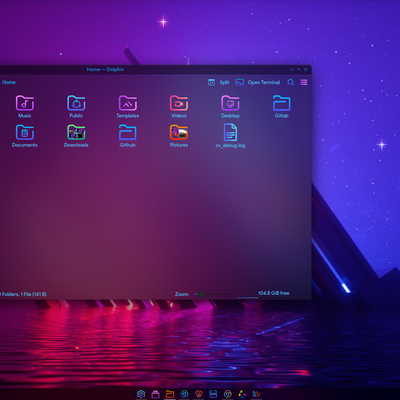This screenshot has width=400, height=400.
Task: Open the Templates folder
Action: pos(128,106)
